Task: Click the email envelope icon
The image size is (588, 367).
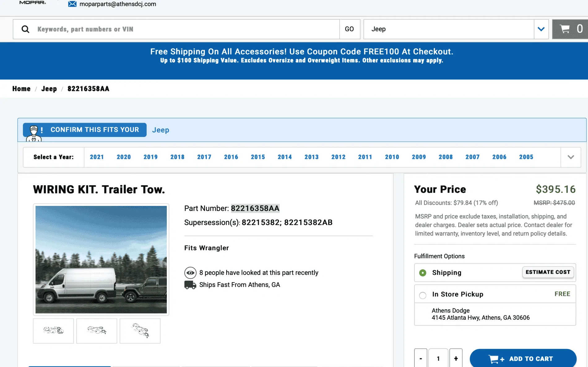Action: 72,4
